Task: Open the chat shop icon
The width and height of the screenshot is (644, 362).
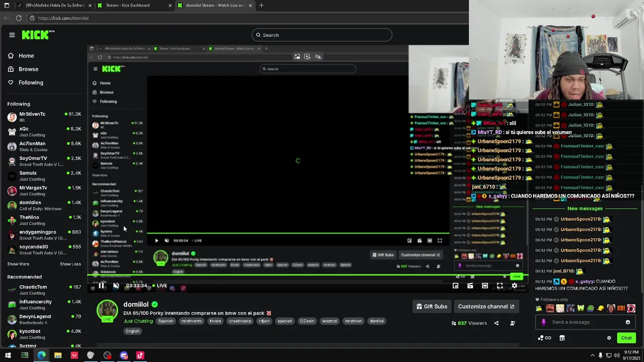Action: 562,338
